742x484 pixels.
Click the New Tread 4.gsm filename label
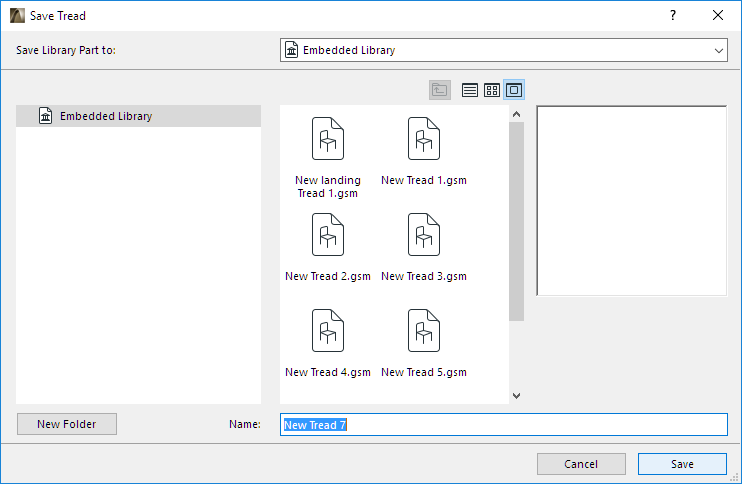(328, 372)
